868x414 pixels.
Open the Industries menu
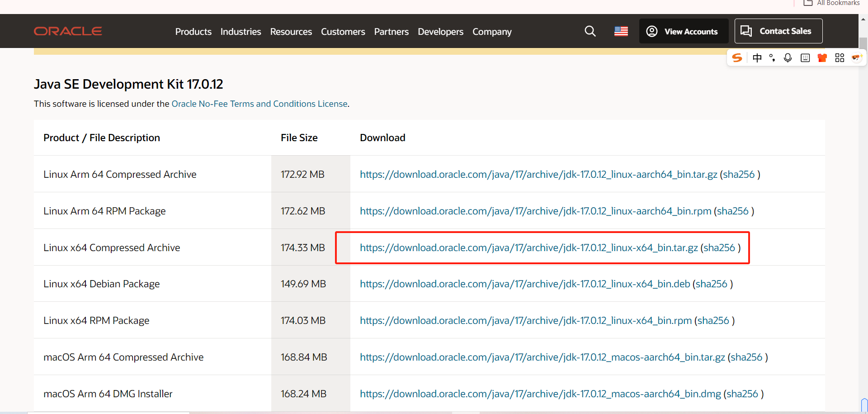[x=241, y=32]
